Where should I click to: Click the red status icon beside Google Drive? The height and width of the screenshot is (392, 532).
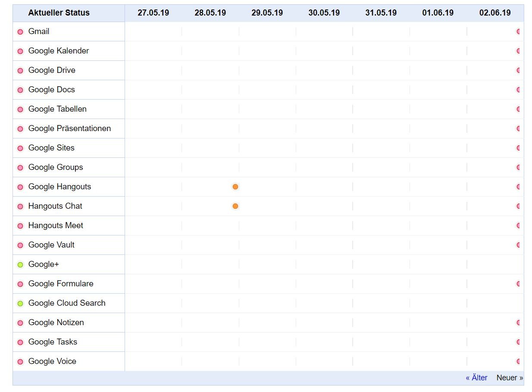20,71
